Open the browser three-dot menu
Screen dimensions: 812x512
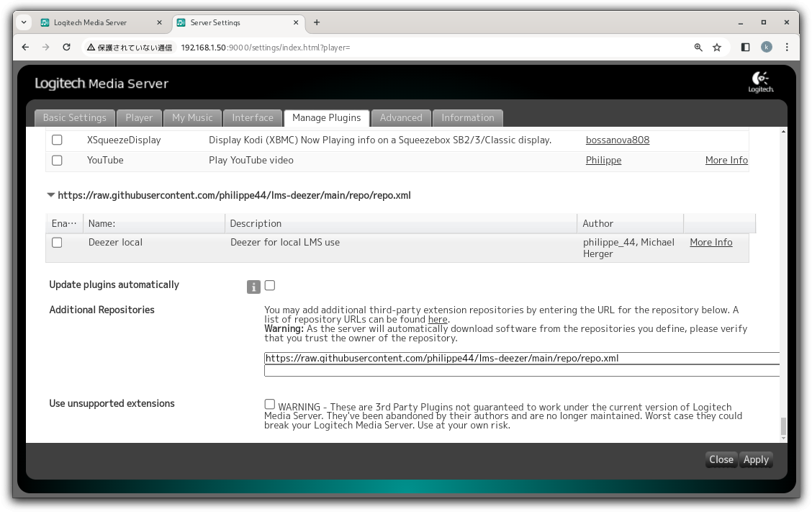(x=787, y=47)
